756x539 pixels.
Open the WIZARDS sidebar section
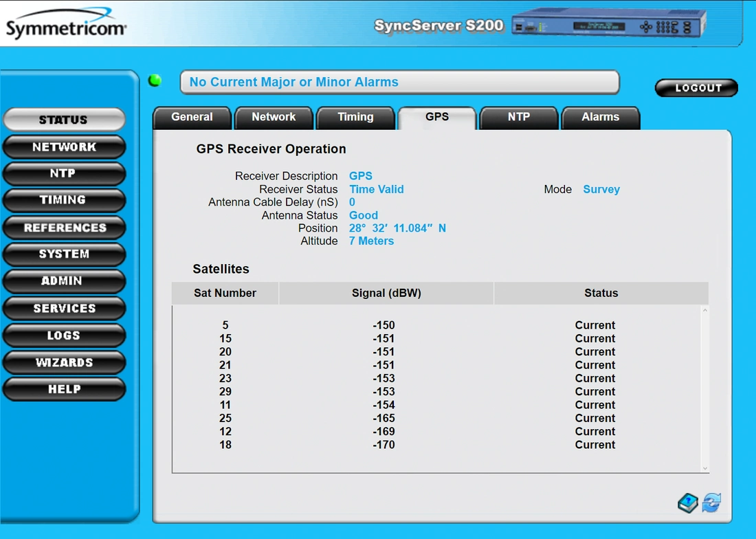point(64,362)
